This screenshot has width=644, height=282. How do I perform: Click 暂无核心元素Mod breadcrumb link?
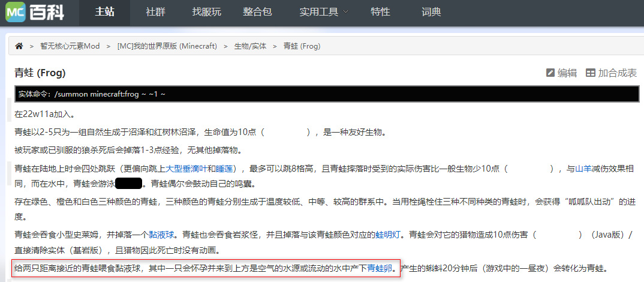pyautogui.click(x=70, y=46)
